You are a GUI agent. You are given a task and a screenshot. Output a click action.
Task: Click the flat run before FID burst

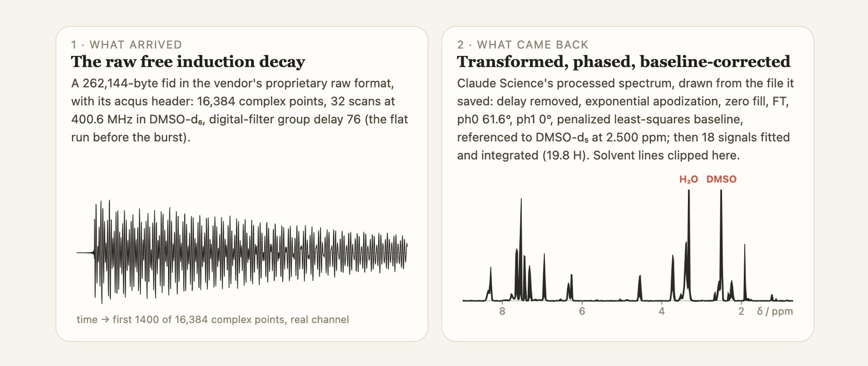(85, 253)
